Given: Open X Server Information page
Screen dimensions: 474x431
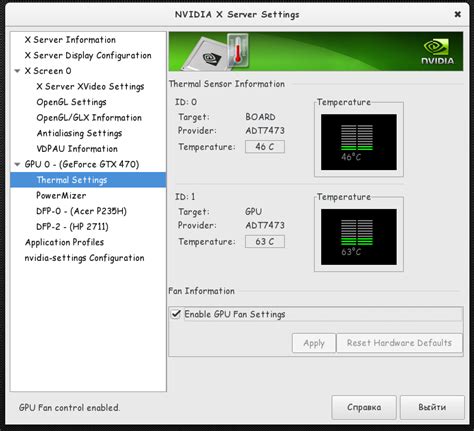Looking at the screenshot, I should click(70, 40).
